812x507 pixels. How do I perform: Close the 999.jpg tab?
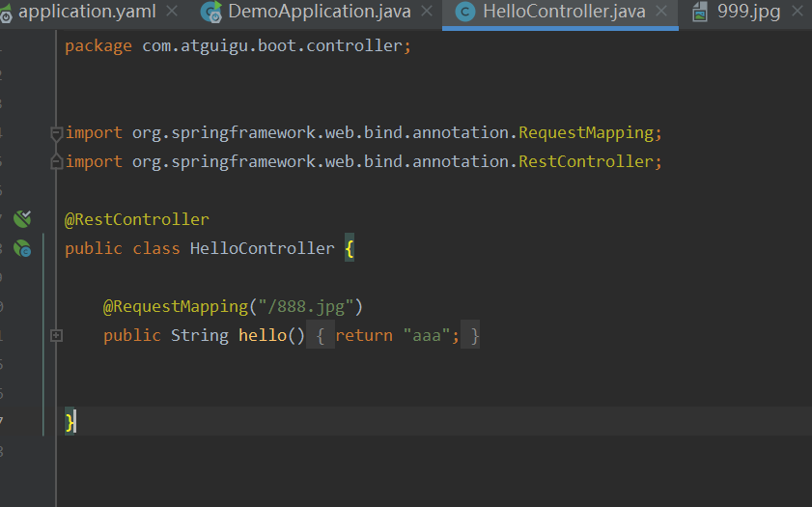pyautogui.click(x=798, y=11)
